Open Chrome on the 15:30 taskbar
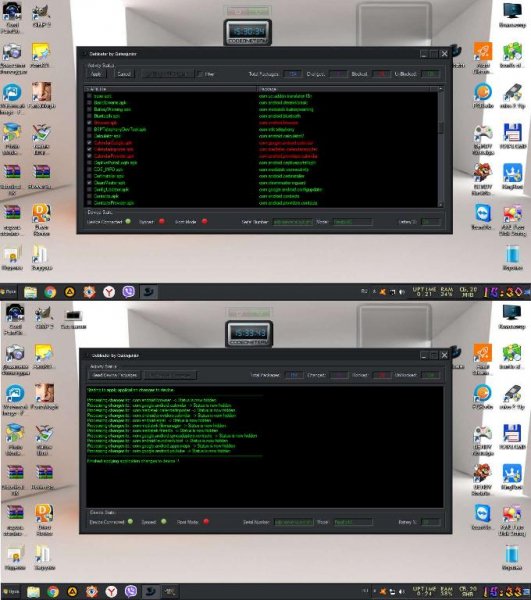531x600 pixels. click(x=50, y=292)
